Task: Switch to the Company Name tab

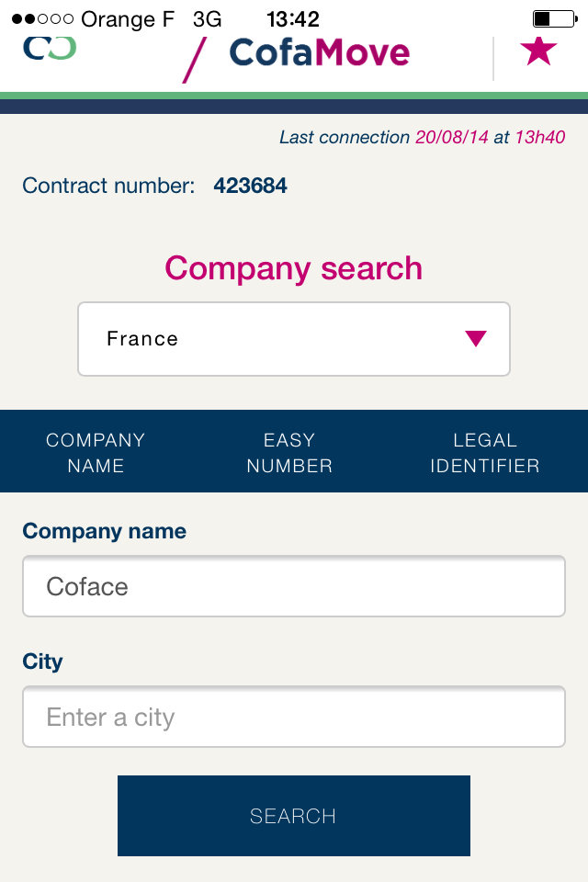Action: [x=96, y=452]
